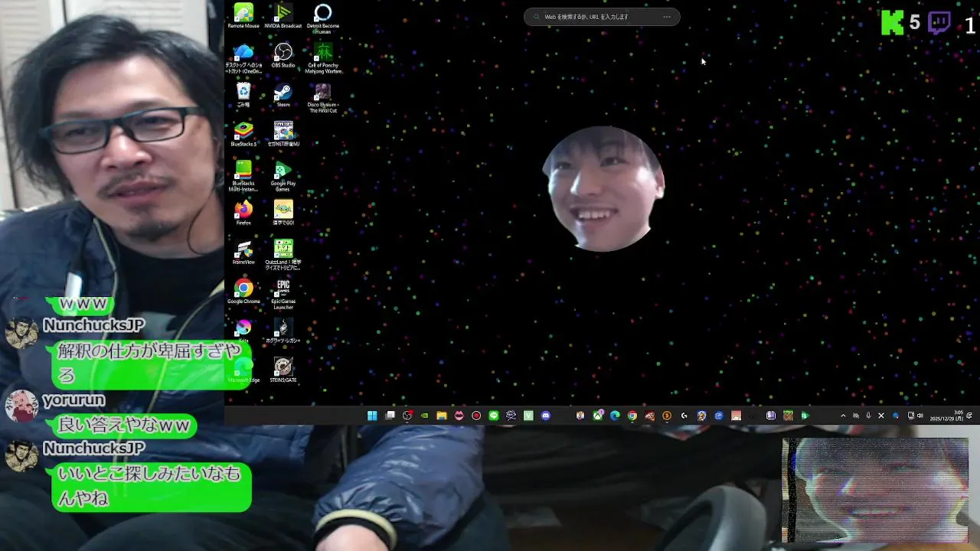Image resolution: width=980 pixels, height=551 pixels.
Task: Open the Windows Start menu
Action: [x=372, y=416]
